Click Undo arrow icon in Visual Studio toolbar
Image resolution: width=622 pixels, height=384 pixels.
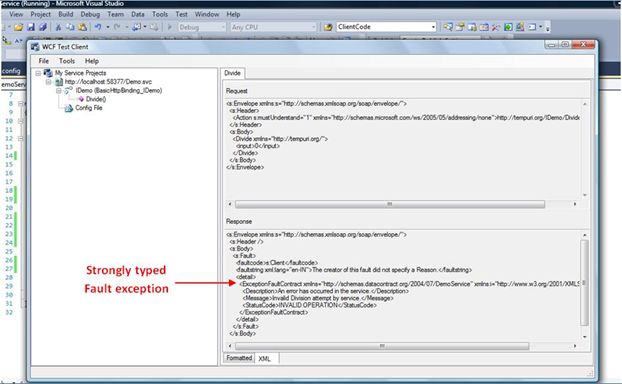click(x=98, y=27)
